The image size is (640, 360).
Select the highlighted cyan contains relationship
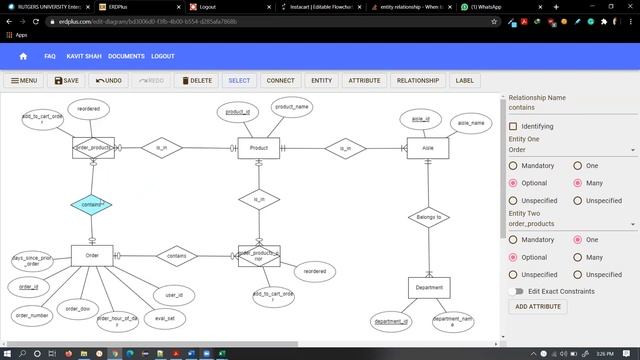click(x=91, y=205)
